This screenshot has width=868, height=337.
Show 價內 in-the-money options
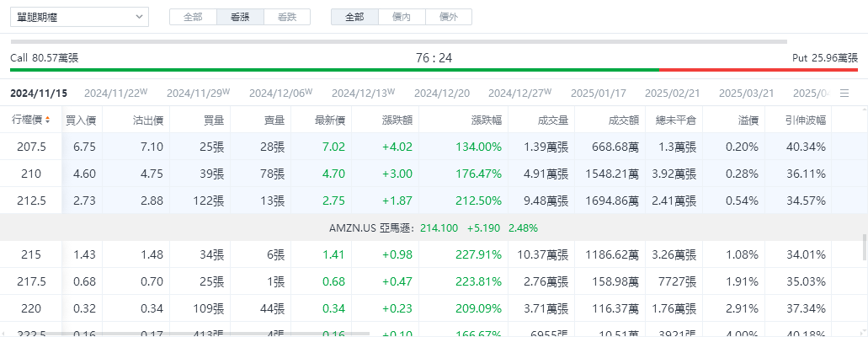coord(402,17)
